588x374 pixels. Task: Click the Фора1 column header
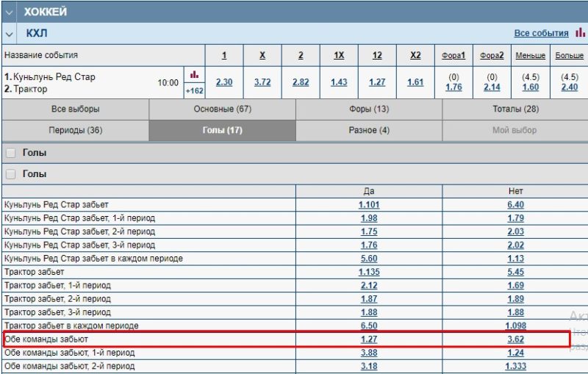tap(453, 56)
